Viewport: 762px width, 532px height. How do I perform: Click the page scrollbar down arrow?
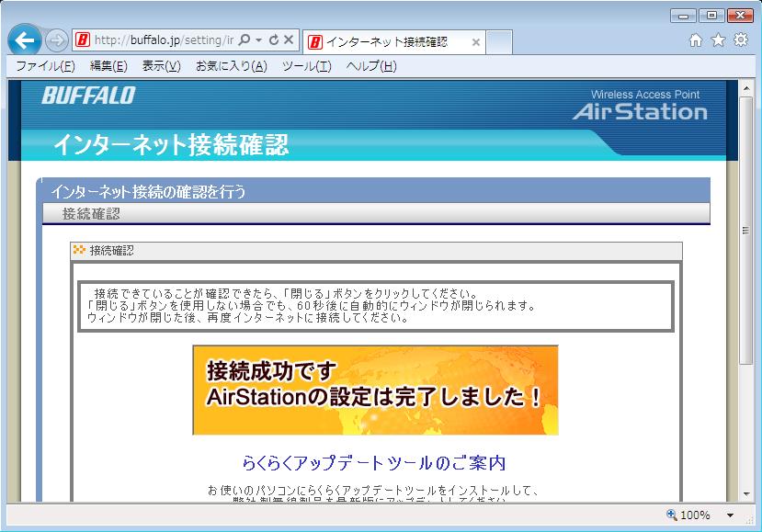coord(746,494)
